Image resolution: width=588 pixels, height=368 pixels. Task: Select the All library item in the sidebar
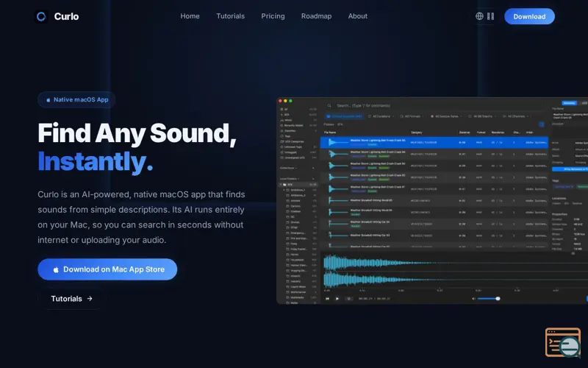point(298,109)
